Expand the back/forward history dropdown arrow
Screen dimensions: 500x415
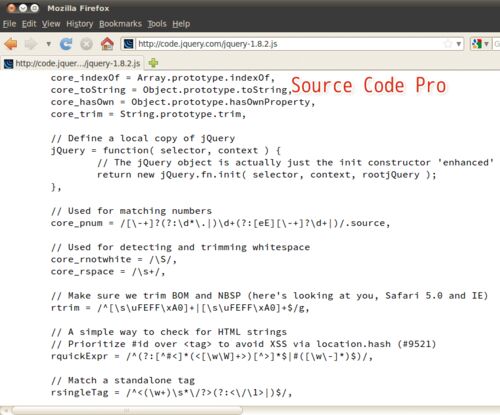coord(49,44)
